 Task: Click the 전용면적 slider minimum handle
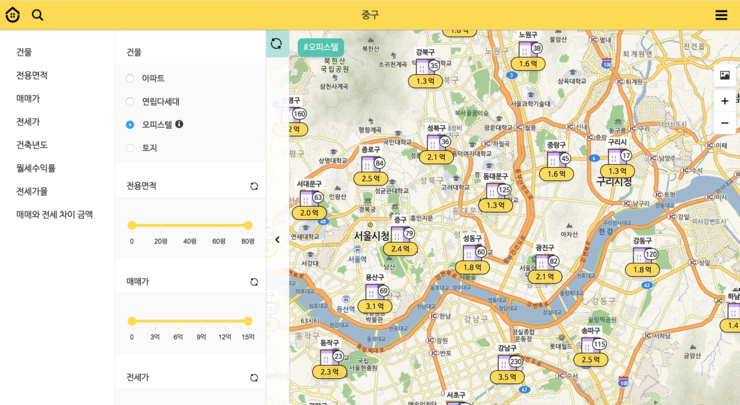pos(132,226)
